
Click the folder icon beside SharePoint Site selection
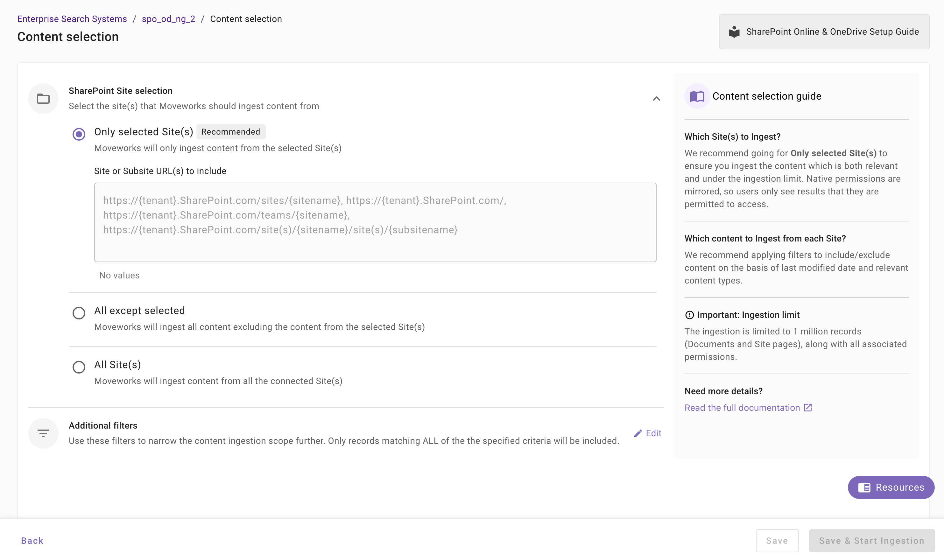click(43, 99)
